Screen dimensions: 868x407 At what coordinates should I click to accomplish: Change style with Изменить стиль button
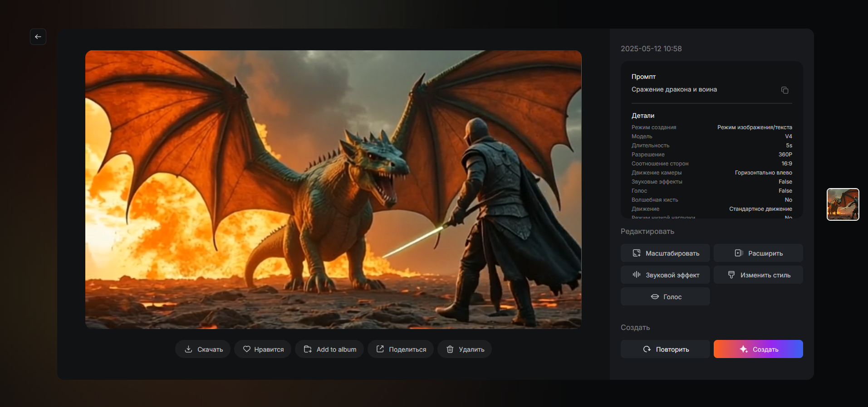click(758, 275)
